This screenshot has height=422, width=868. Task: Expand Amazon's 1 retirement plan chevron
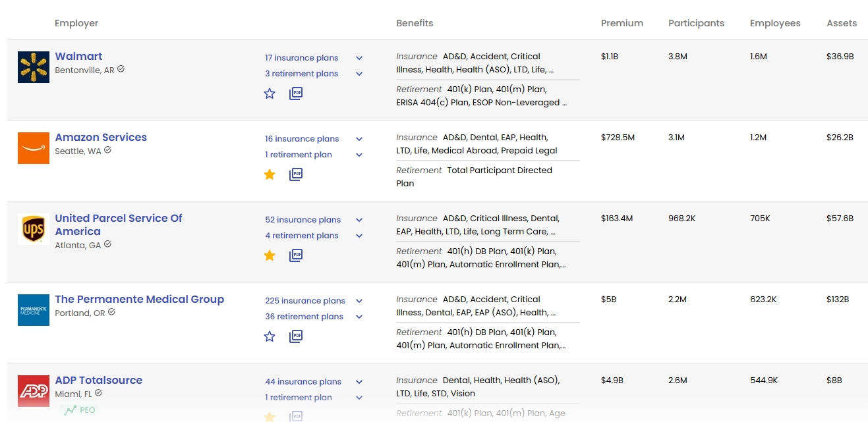pyautogui.click(x=359, y=155)
